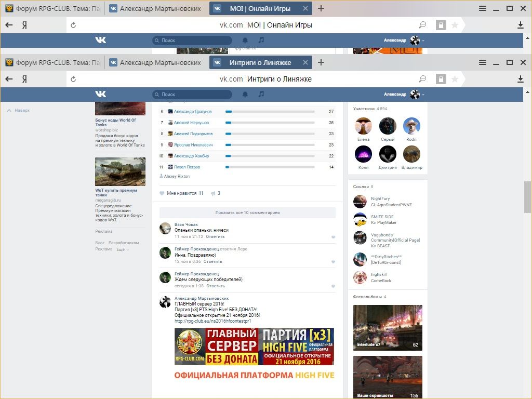Open the NightFury group avatar in Ссылки

tap(360, 202)
